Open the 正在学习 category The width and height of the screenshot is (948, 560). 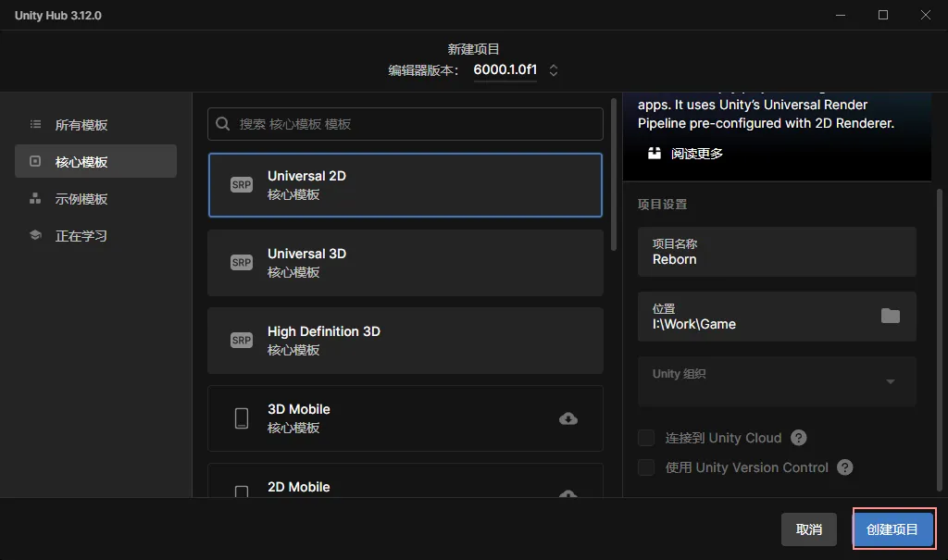pos(81,236)
